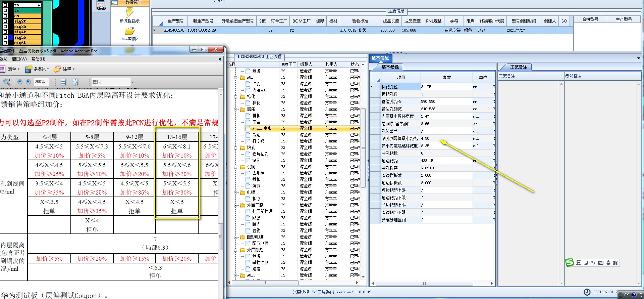Toggle the checkbox for layer sig5b
The image size is (644, 299).
[x=5, y=37]
